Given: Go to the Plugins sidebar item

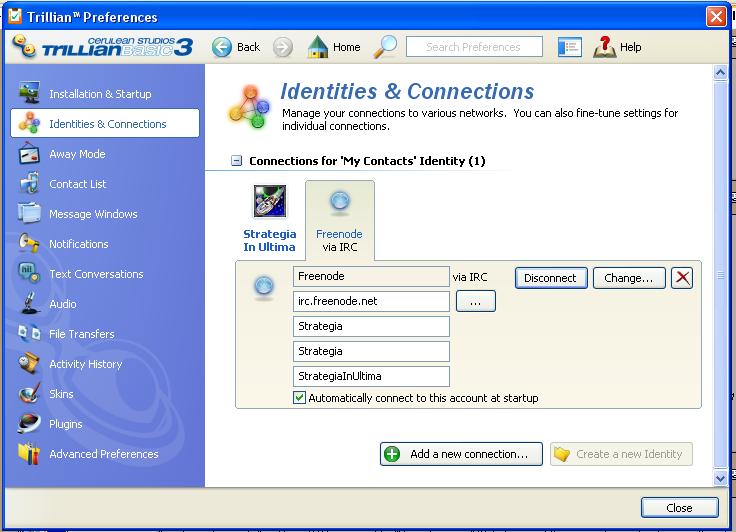Looking at the screenshot, I should tap(65, 424).
